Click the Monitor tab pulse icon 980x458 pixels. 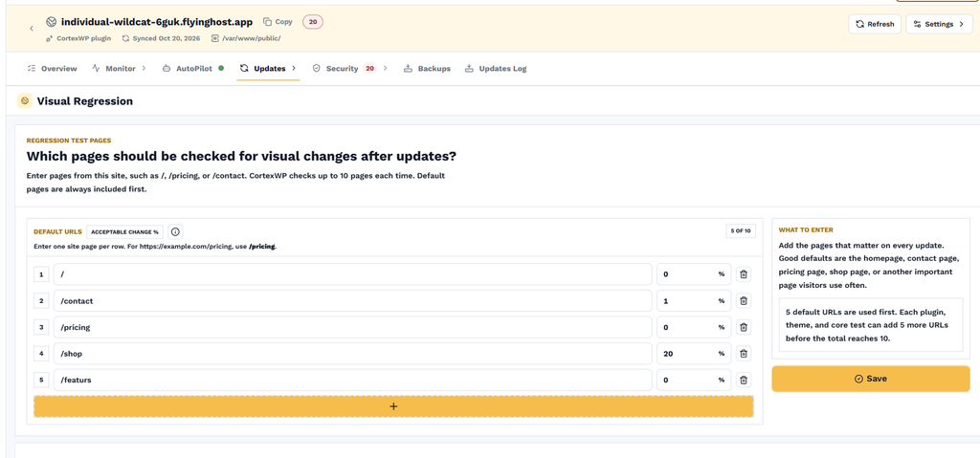pyautogui.click(x=97, y=69)
